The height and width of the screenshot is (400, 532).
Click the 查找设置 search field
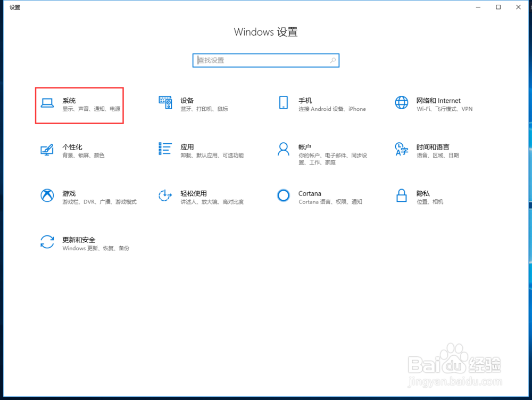pos(266,60)
